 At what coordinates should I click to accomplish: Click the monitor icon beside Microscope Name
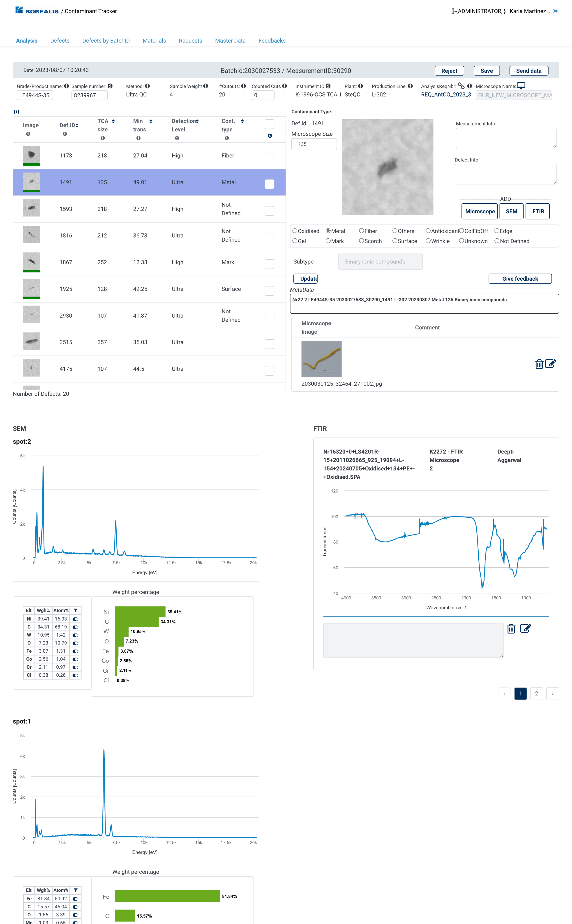coord(521,86)
